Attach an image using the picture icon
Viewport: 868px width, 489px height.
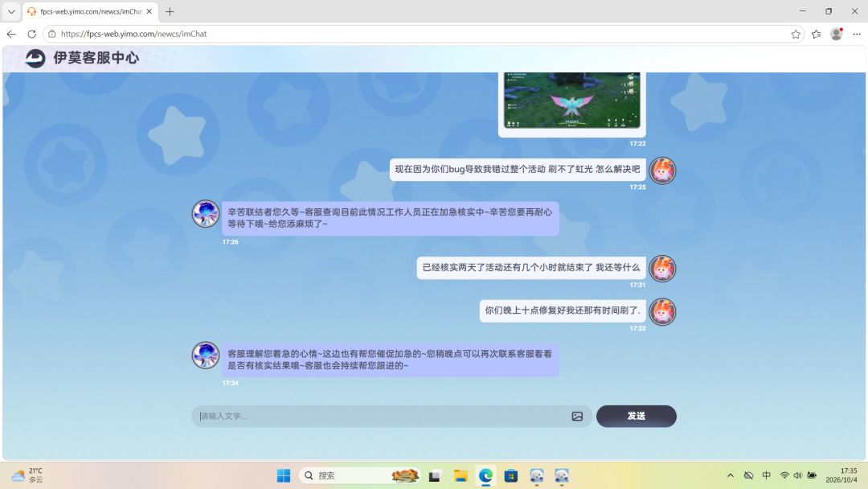pyautogui.click(x=577, y=416)
